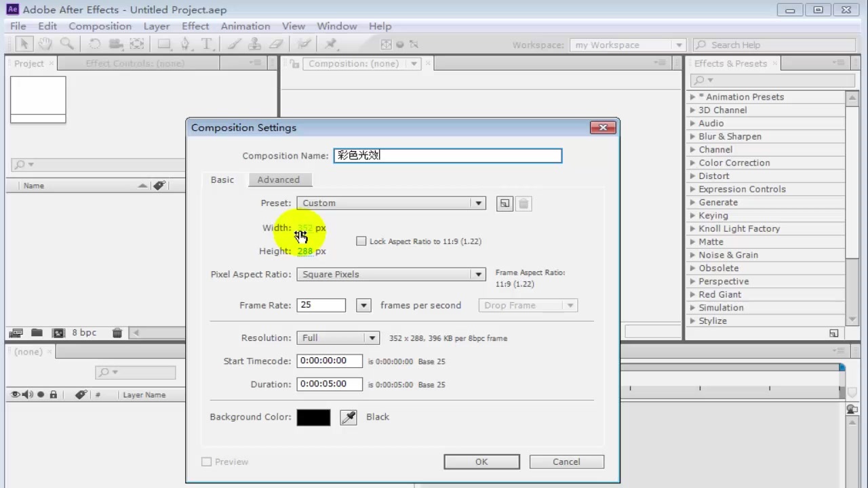Click the OK button
Screen dimensions: 868x488
(481, 462)
